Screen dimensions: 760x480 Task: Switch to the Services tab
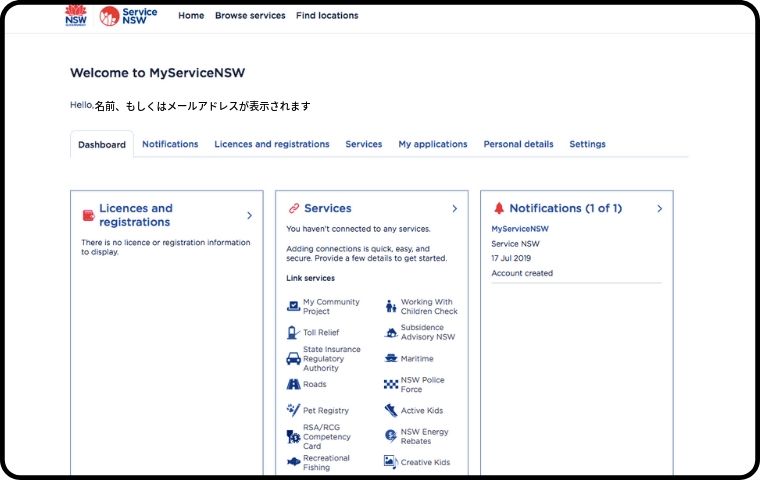pyautogui.click(x=364, y=144)
